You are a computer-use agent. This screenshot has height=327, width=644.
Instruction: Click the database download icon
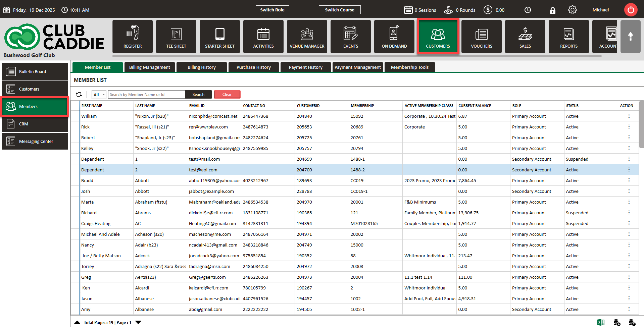pyautogui.click(x=617, y=322)
